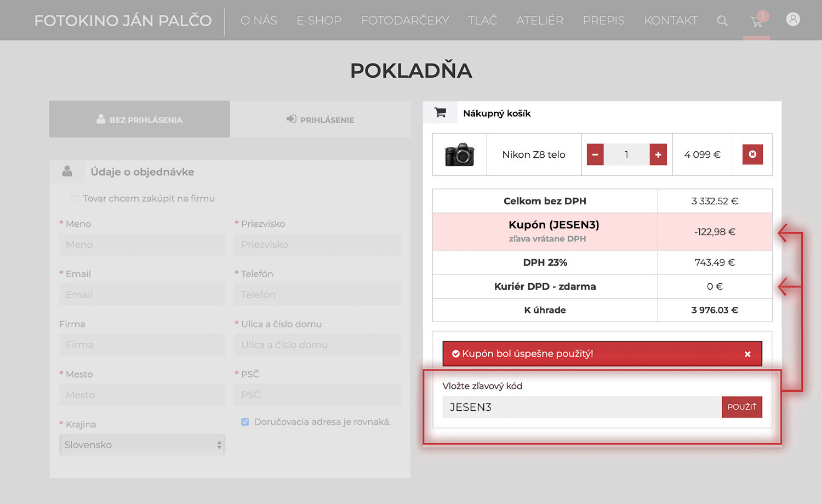Open KONTAKT from the navigation bar

(671, 20)
